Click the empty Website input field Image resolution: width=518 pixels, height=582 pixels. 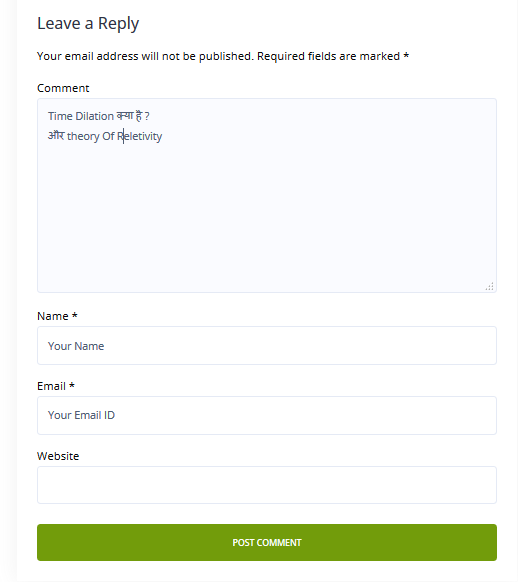267,485
